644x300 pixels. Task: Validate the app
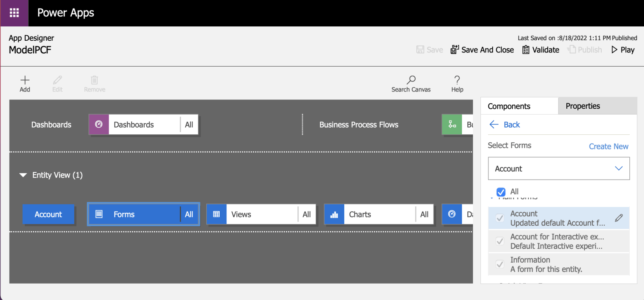(540, 50)
